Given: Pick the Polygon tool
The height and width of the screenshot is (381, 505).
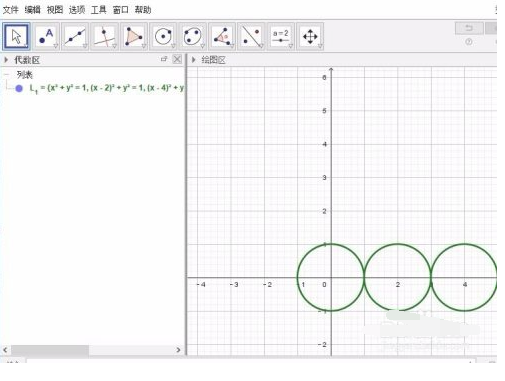Looking at the screenshot, I should pos(134,36).
